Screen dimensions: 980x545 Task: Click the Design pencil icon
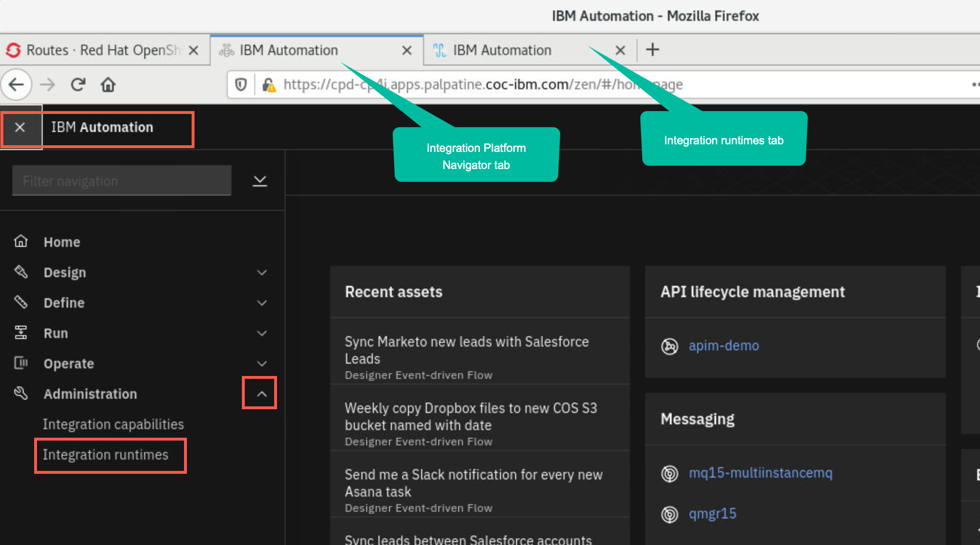pos(21,272)
